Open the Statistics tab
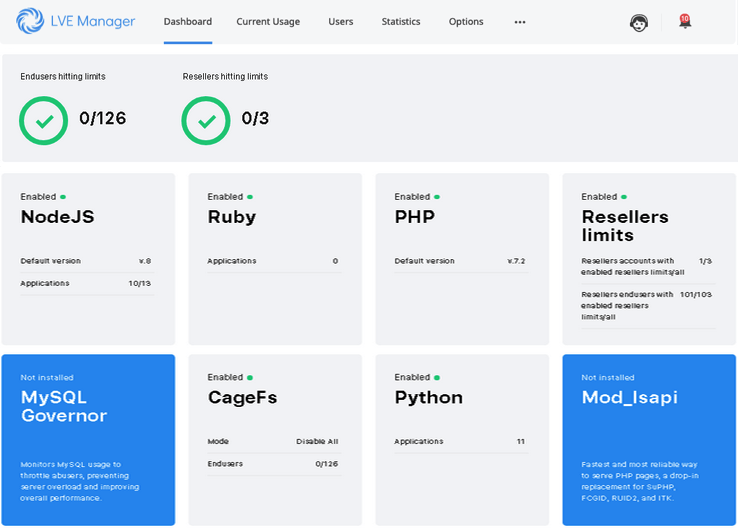 (401, 22)
